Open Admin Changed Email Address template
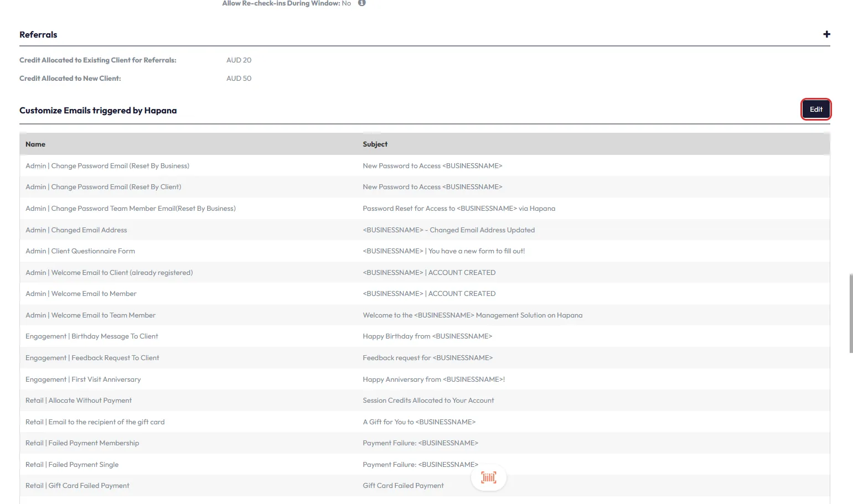 (x=76, y=230)
